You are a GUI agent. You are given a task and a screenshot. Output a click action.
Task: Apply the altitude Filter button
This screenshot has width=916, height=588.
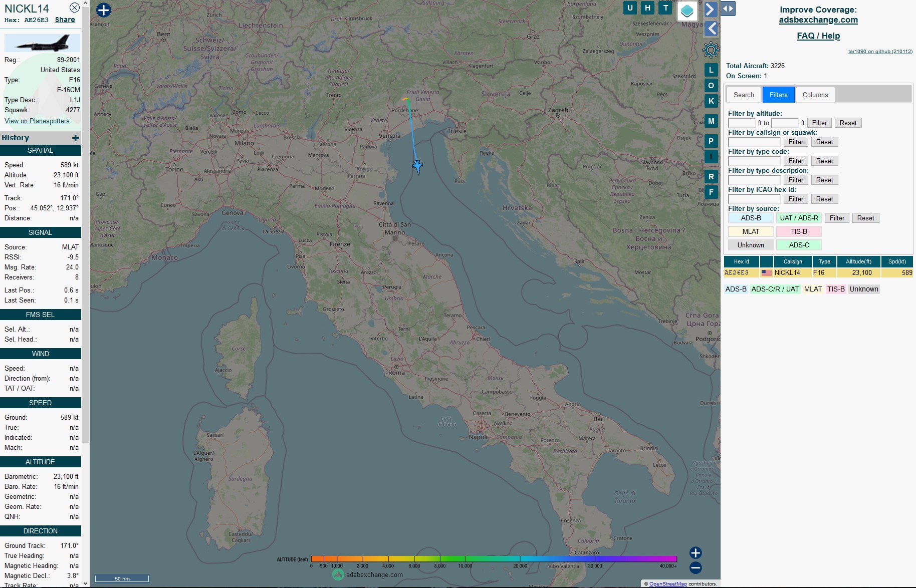[x=819, y=123]
